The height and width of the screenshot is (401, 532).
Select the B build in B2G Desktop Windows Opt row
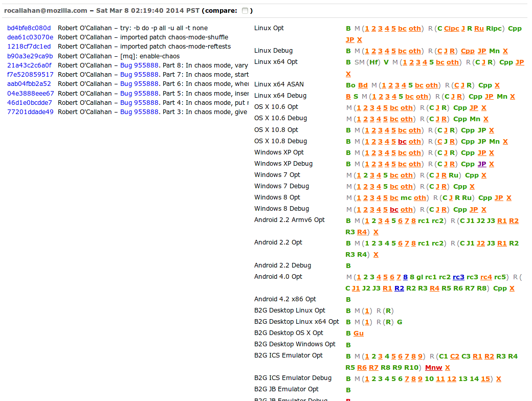(x=348, y=345)
